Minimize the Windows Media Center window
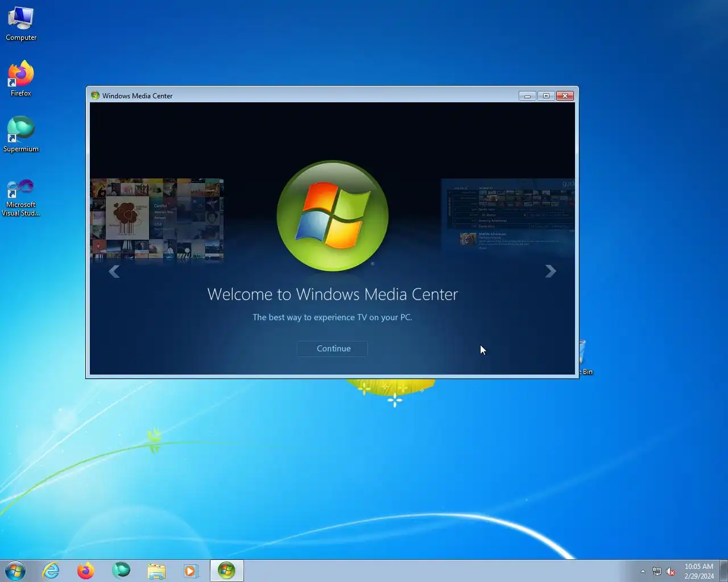Viewport: 728px width, 582px height. pos(527,96)
